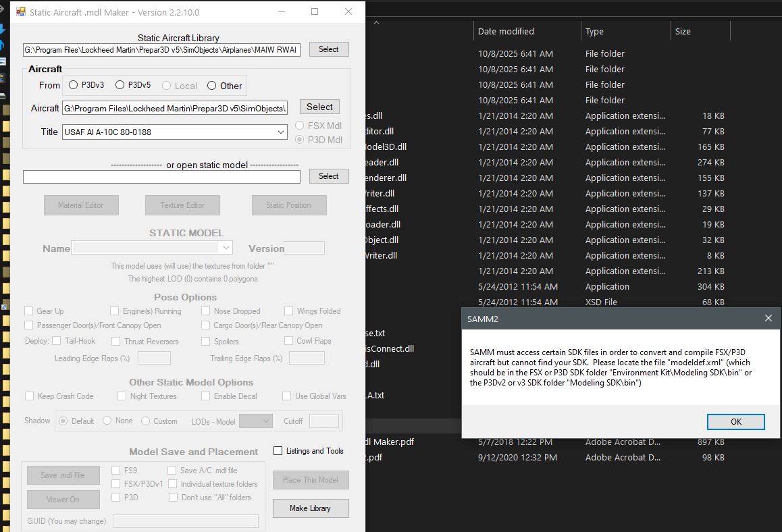Click the Aircraft path input field

pyautogui.click(x=174, y=108)
